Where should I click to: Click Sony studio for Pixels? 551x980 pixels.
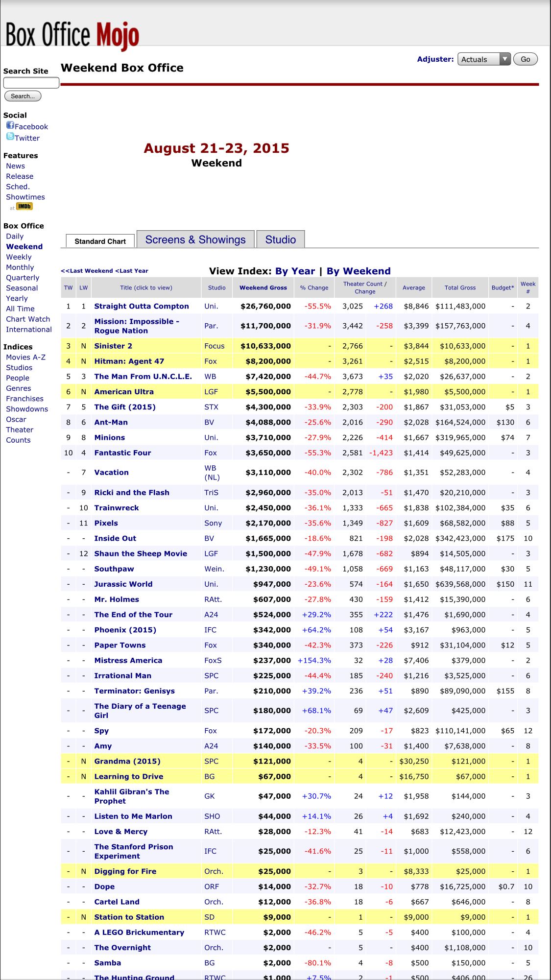pyautogui.click(x=213, y=523)
